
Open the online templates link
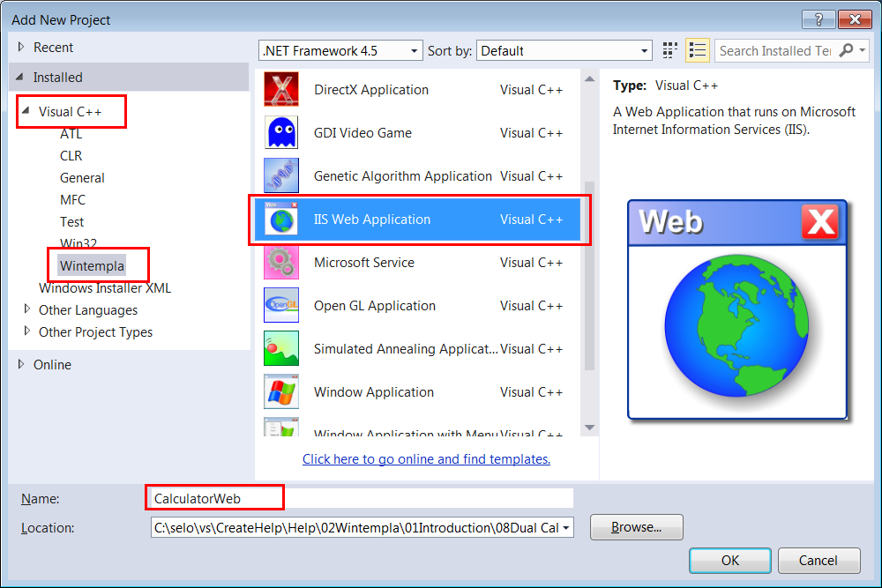426,459
